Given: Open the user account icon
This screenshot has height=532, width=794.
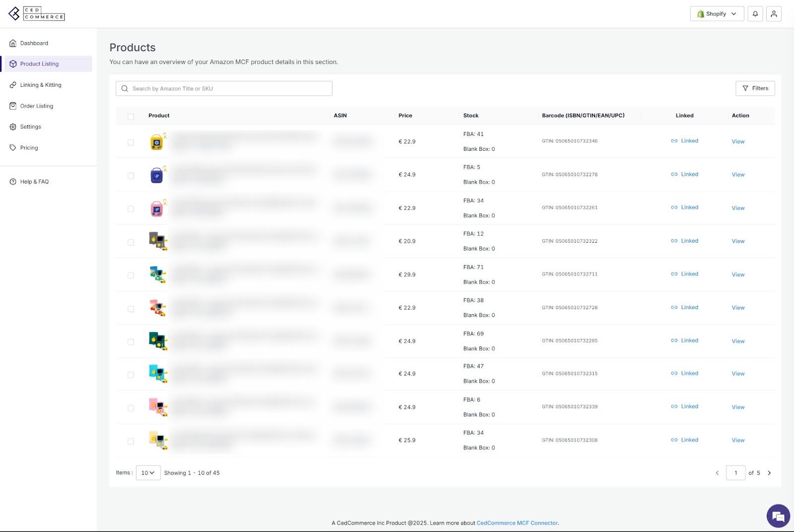Looking at the screenshot, I should coord(774,13).
